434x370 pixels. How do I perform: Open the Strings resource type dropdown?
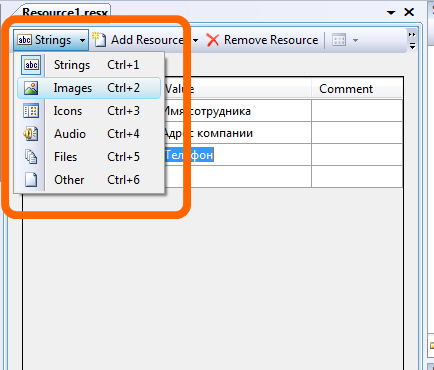coord(51,40)
